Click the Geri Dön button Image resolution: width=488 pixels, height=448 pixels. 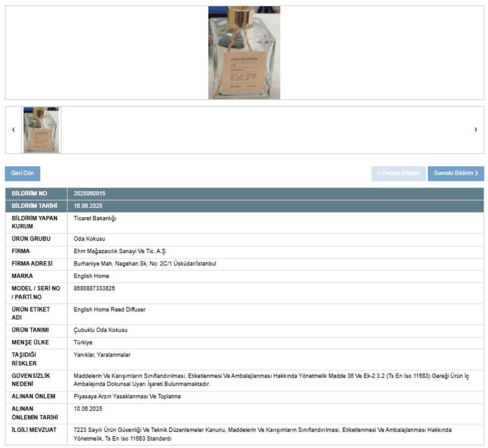(23, 174)
